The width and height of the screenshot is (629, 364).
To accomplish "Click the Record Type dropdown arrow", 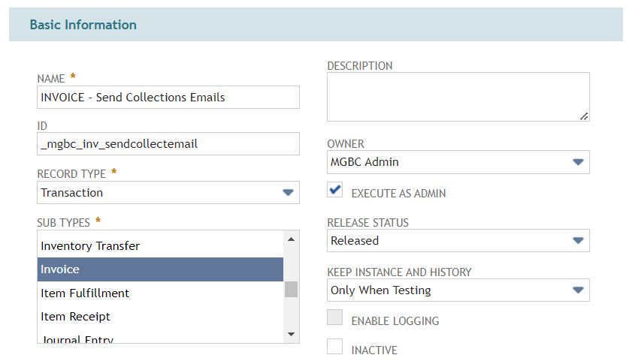I will point(288,193).
